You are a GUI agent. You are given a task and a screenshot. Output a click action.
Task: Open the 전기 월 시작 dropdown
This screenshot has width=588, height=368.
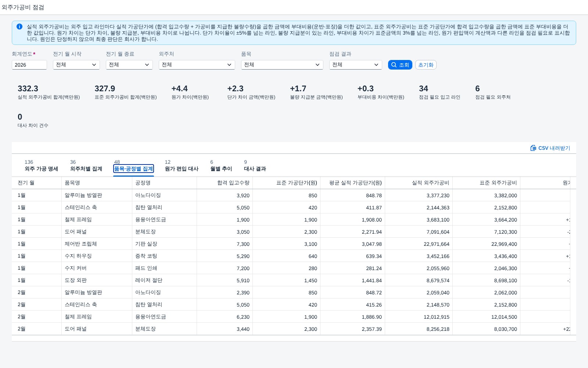click(76, 65)
